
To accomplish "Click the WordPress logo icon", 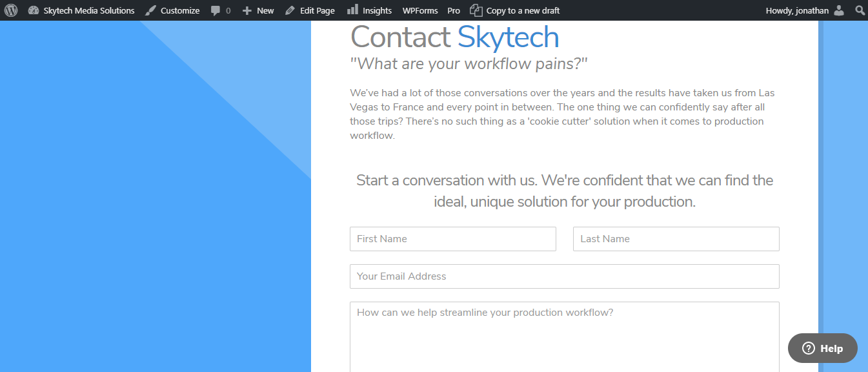I will pyautogui.click(x=11, y=10).
